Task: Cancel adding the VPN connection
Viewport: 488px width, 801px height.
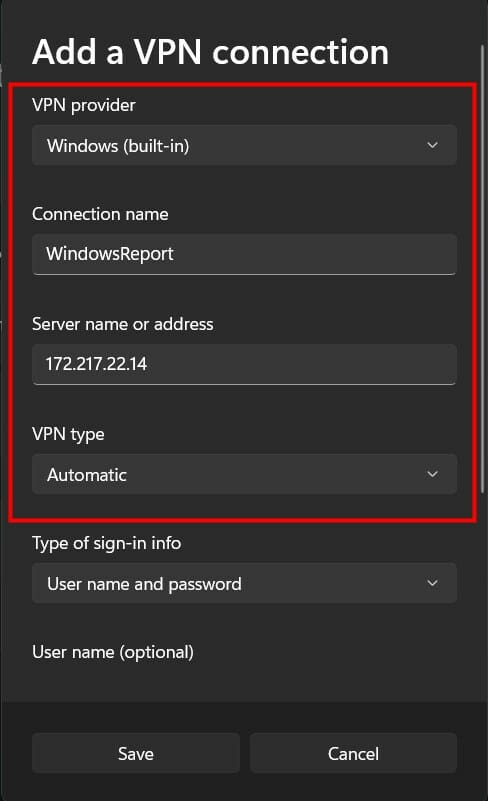Action: coord(353,753)
